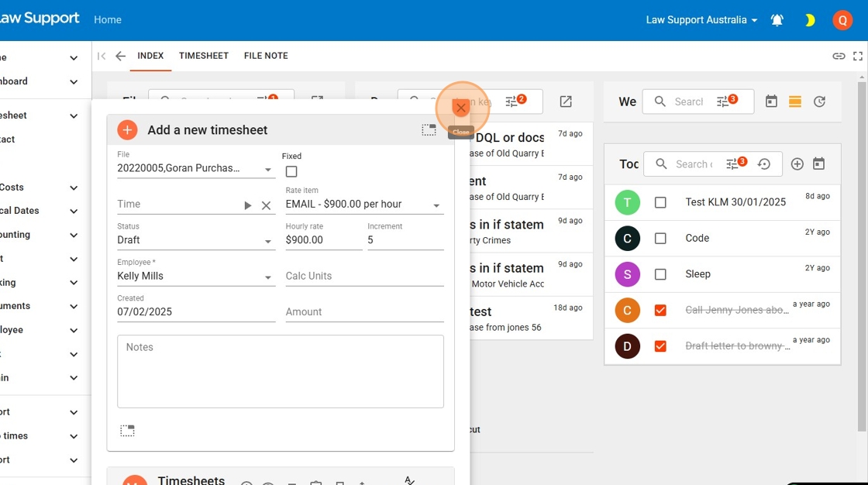Switch to the FILE NOTE tab
The width and height of the screenshot is (868, 485).
click(x=266, y=56)
